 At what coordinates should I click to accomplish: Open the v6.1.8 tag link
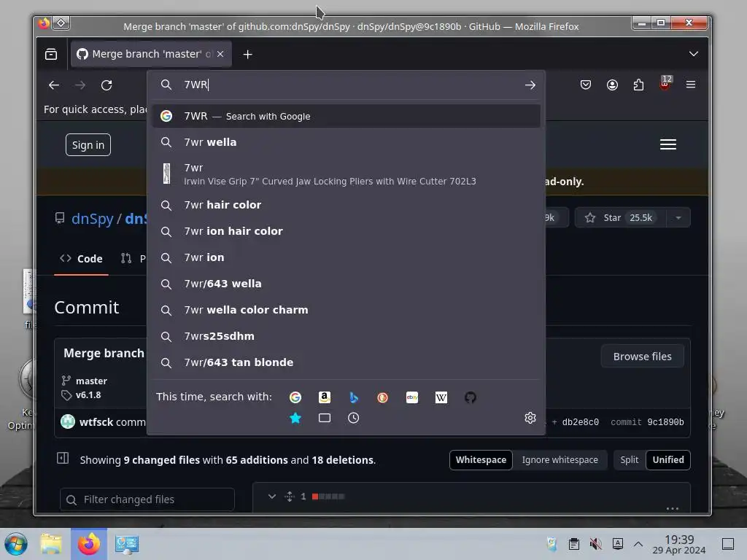click(x=88, y=394)
